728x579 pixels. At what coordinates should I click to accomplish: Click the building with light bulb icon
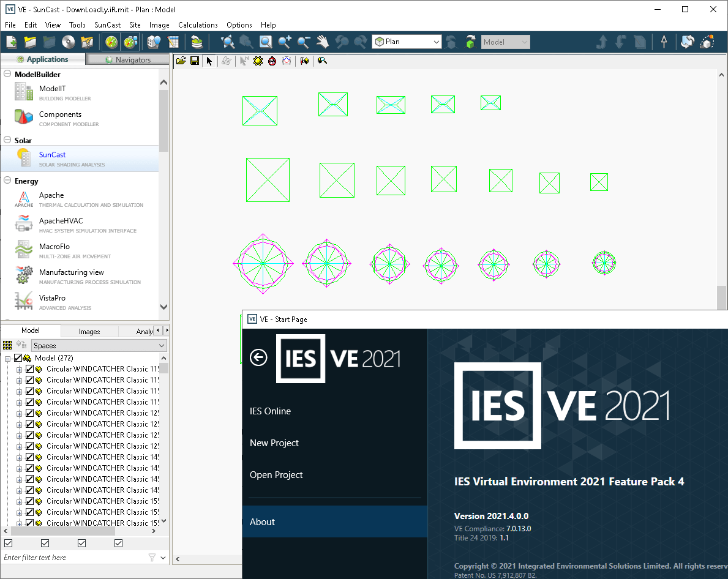click(x=154, y=42)
